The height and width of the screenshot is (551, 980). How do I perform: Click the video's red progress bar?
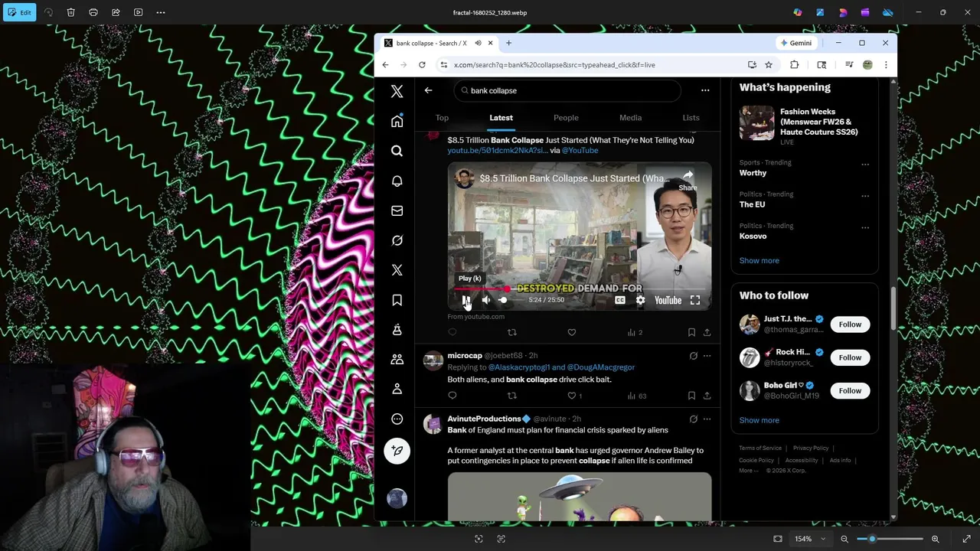pyautogui.click(x=580, y=289)
